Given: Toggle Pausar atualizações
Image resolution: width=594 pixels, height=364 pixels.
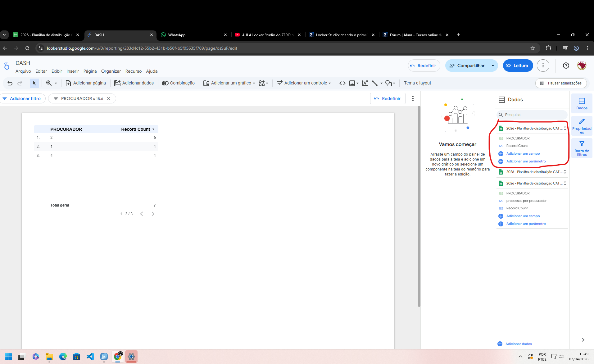Looking at the screenshot, I should coord(560,83).
